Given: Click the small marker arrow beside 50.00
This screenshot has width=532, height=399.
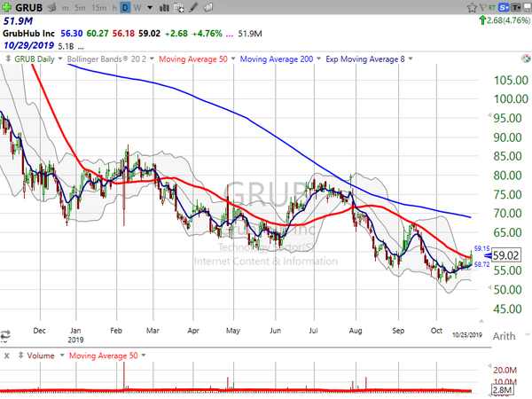Looking at the screenshot, I should [489, 287].
